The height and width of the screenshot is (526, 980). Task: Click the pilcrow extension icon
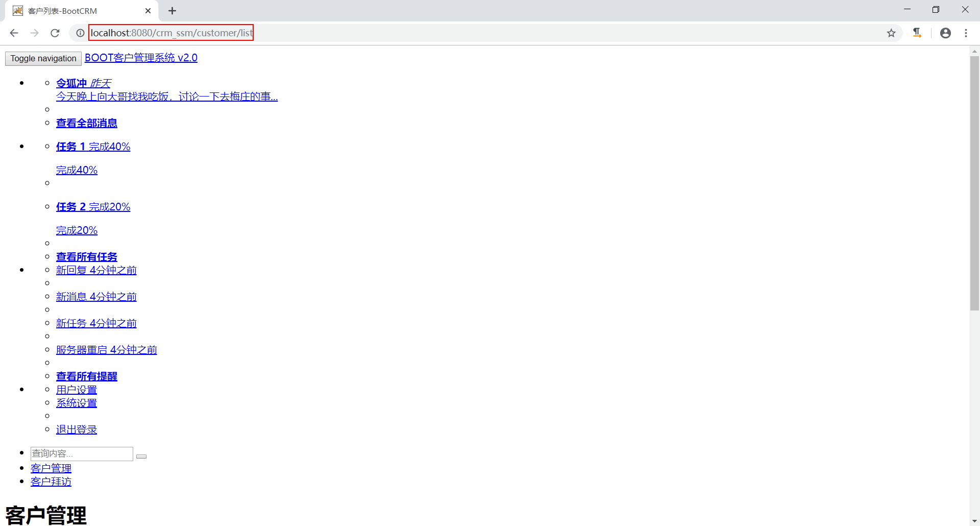[917, 33]
